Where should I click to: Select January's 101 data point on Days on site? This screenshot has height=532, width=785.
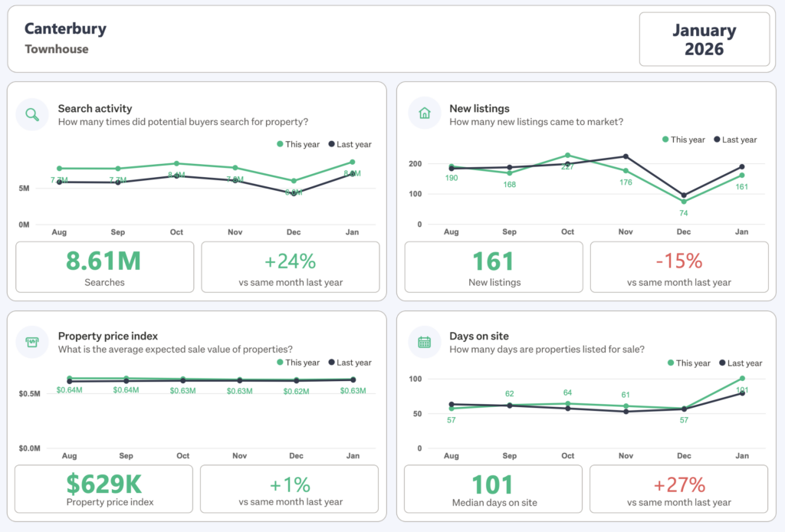742,378
